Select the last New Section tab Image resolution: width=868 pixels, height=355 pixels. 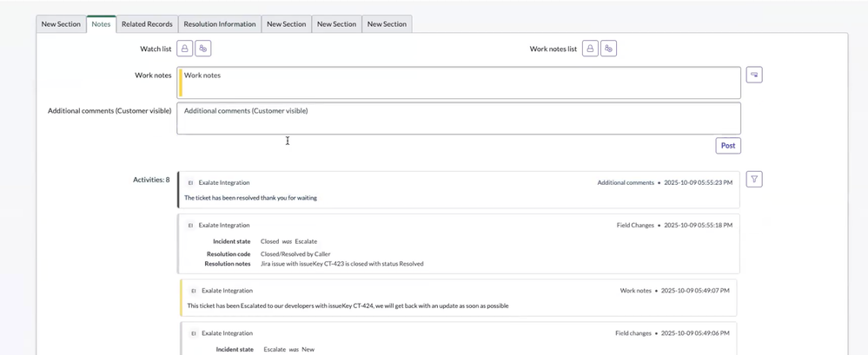point(387,23)
